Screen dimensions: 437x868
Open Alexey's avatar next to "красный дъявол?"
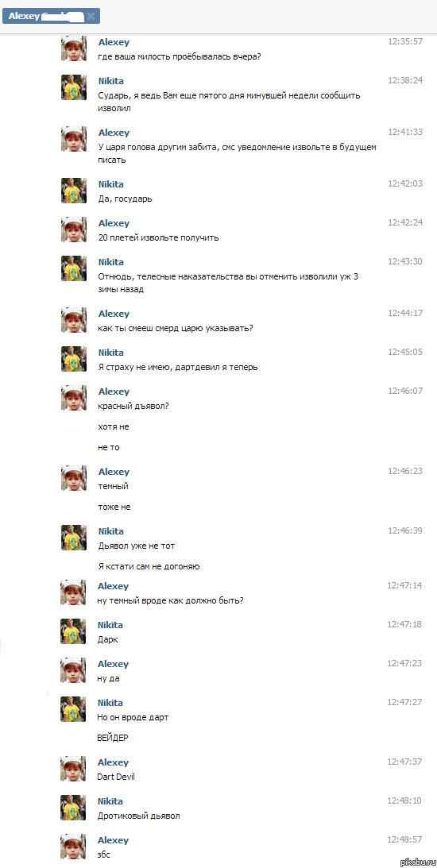tap(74, 397)
